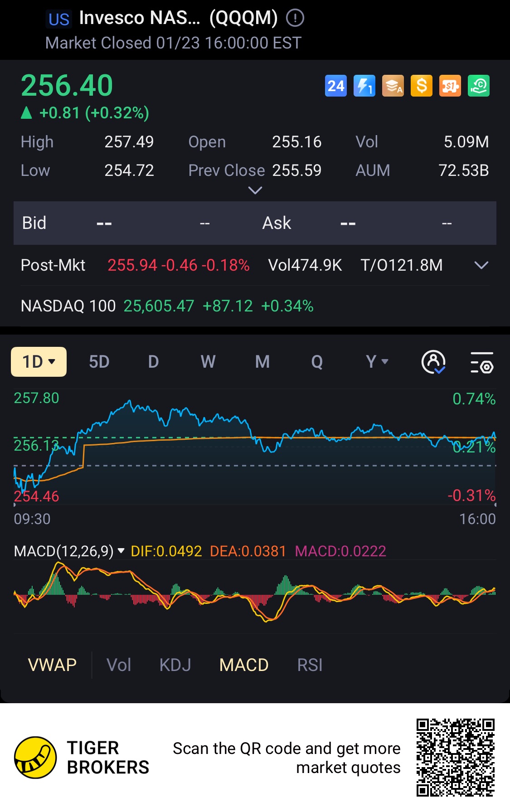Select the RSI indicator tab
The image size is (510, 812).
coord(310,665)
